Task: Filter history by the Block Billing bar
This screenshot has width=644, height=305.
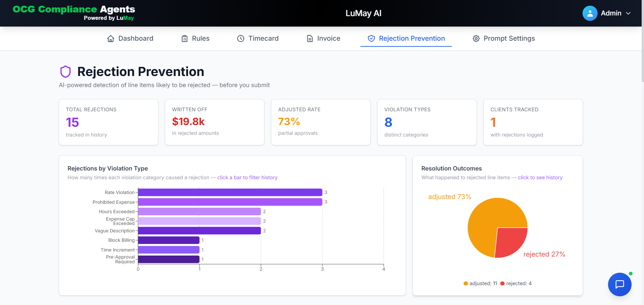Action: [x=169, y=240]
